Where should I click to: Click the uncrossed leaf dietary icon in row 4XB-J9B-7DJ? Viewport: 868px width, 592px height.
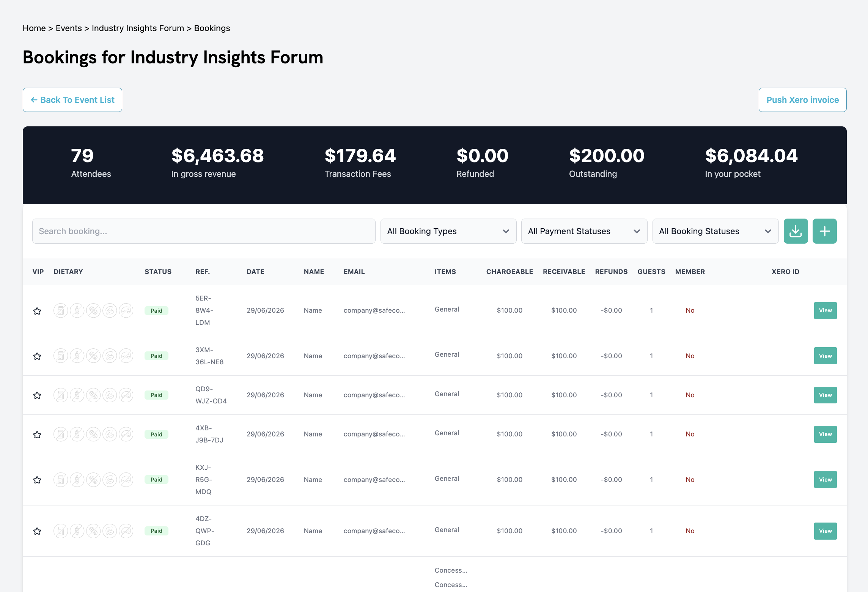[x=110, y=434]
